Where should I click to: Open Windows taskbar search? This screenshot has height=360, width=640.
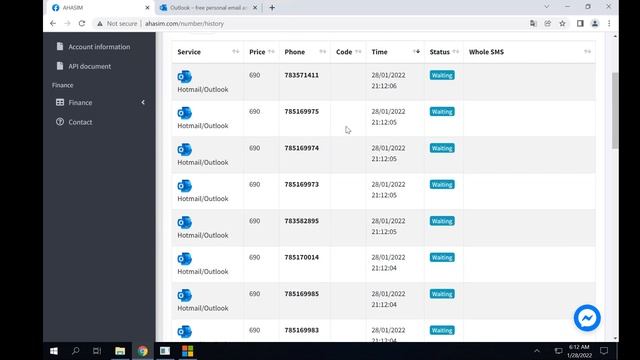coord(76,351)
